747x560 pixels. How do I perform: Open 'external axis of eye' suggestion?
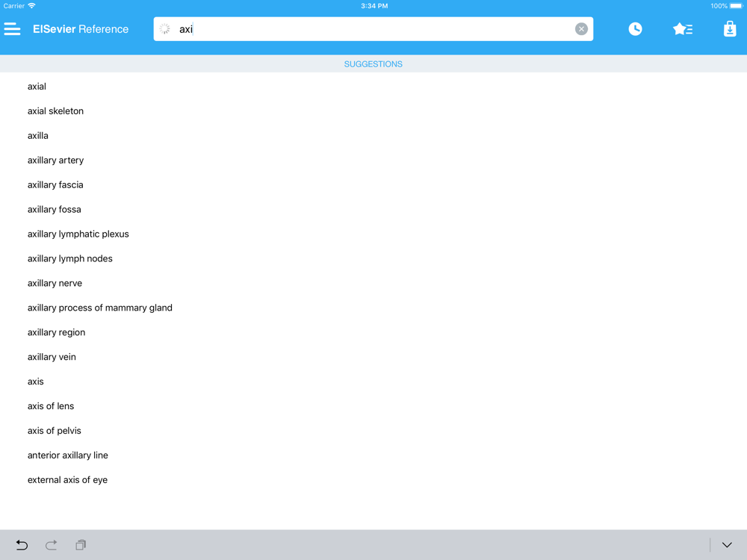(x=67, y=480)
